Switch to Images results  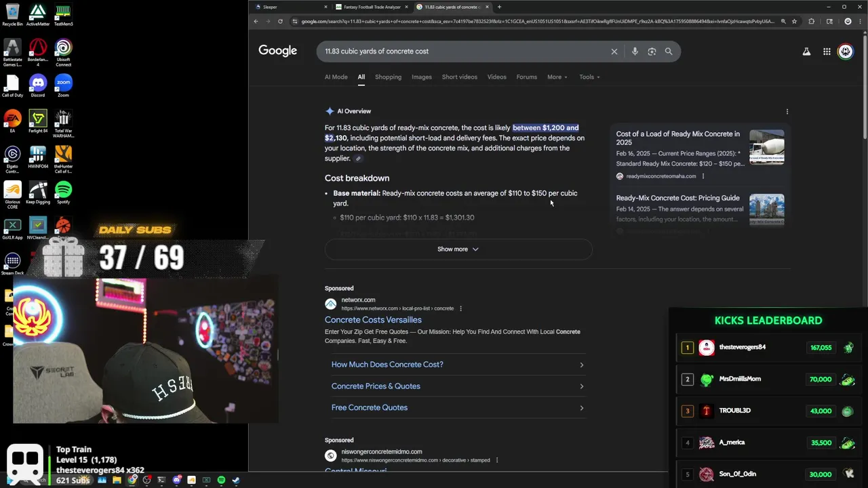422,77
